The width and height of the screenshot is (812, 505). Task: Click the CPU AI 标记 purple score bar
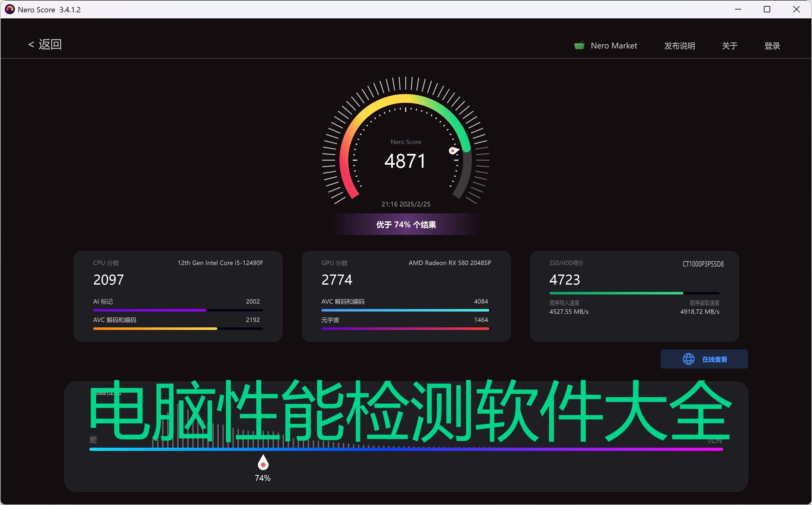pyautogui.click(x=150, y=310)
